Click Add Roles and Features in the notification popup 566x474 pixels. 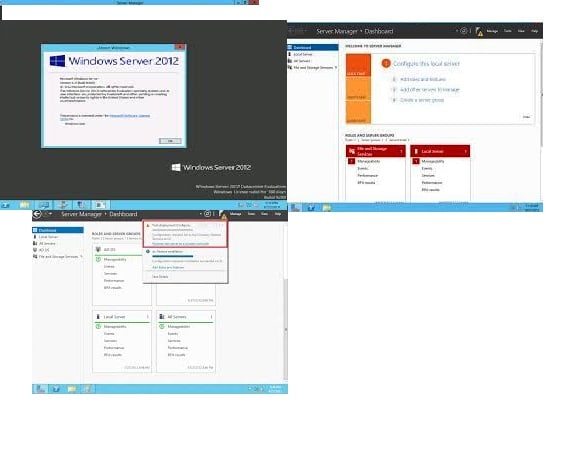(168, 268)
